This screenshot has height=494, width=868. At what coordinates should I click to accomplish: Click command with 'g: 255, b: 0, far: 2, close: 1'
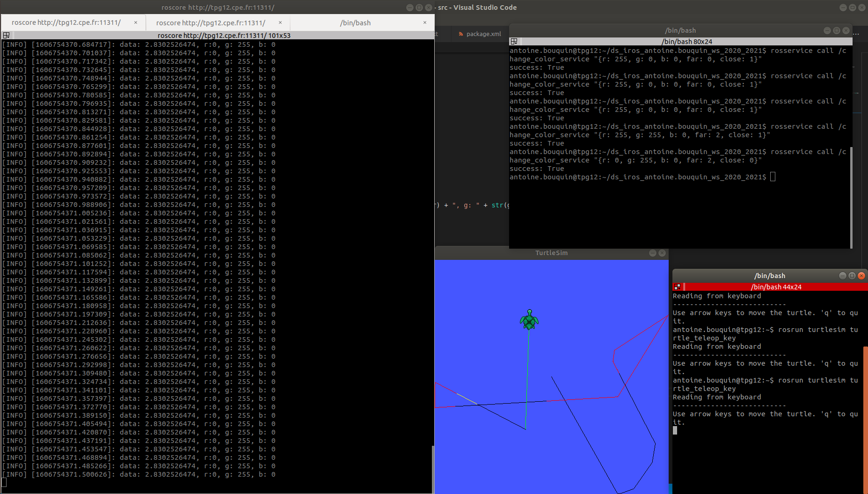pos(678,131)
